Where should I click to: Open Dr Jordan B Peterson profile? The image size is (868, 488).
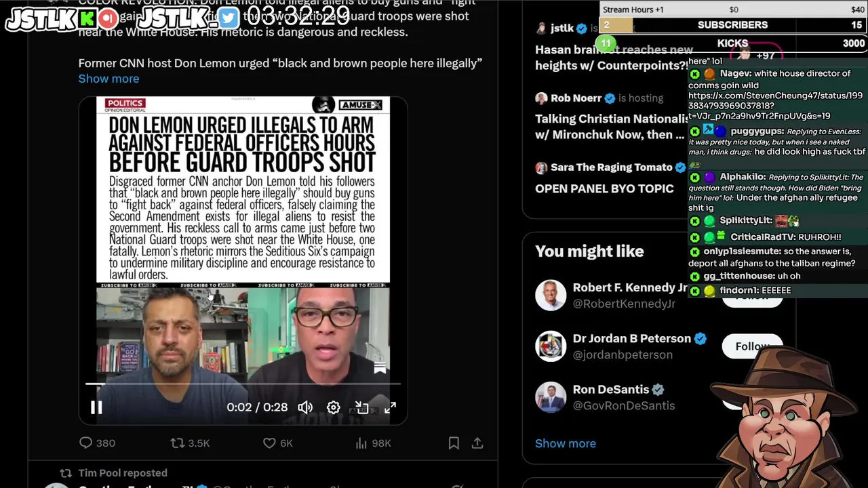pos(631,338)
